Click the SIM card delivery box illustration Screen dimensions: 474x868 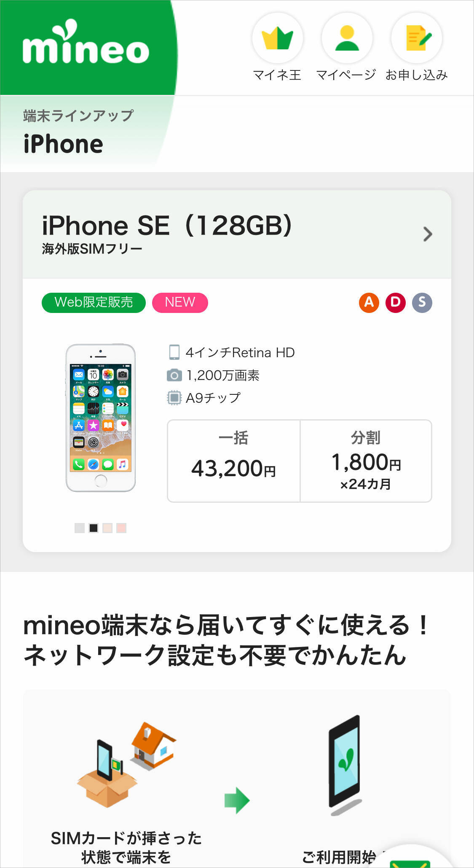(x=126, y=764)
